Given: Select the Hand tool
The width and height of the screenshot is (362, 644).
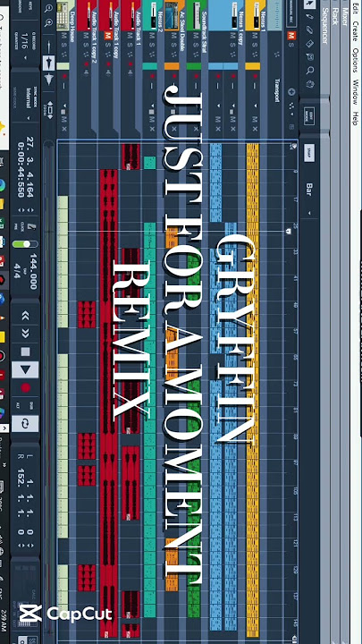Looking at the screenshot, I should pos(310,84).
